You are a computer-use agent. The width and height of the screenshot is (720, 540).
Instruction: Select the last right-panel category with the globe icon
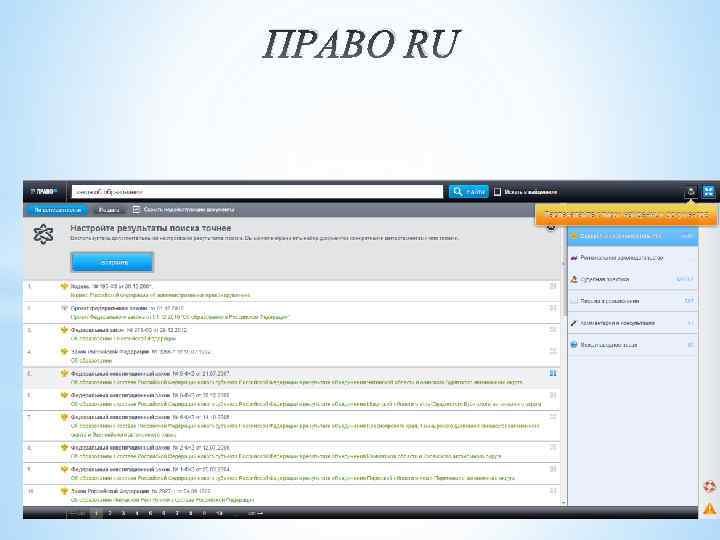pyautogui.click(x=633, y=345)
